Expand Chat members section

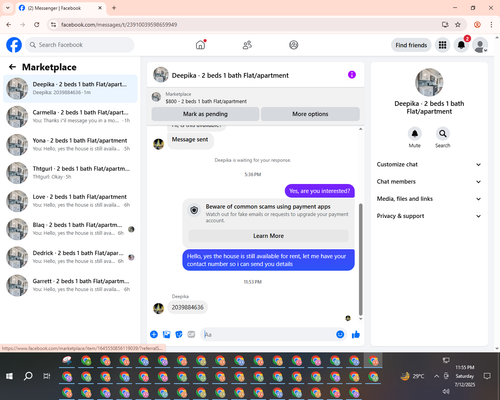pos(429,182)
